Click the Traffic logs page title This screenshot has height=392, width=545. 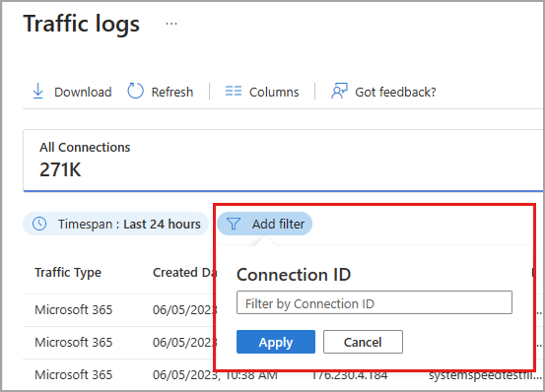[82, 25]
